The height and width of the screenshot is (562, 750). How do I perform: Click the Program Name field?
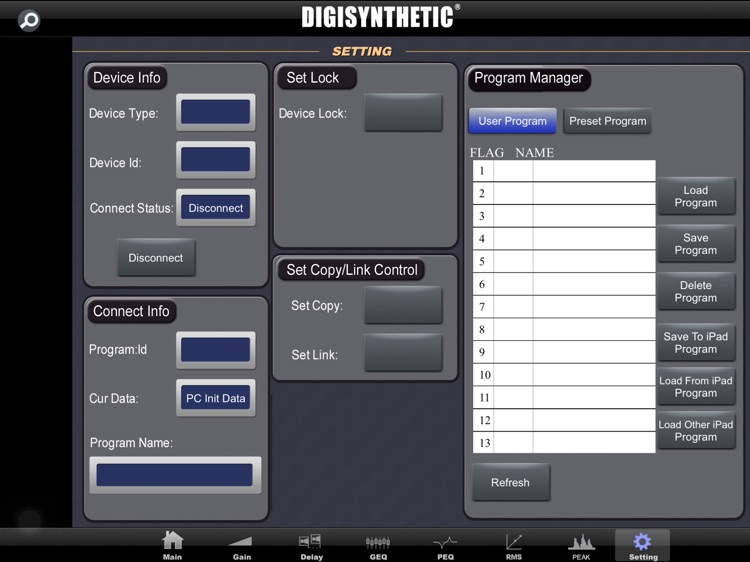[x=175, y=475]
